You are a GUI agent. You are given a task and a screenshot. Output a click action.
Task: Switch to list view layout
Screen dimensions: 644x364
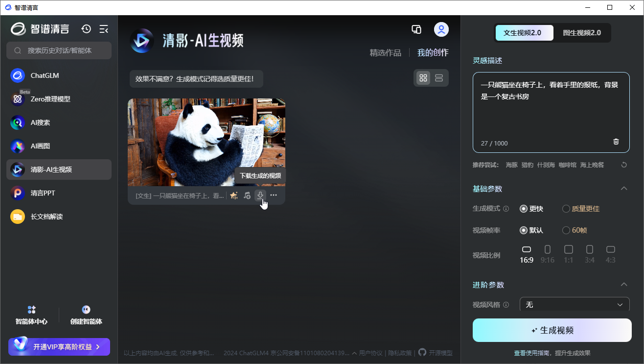pos(439,77)
